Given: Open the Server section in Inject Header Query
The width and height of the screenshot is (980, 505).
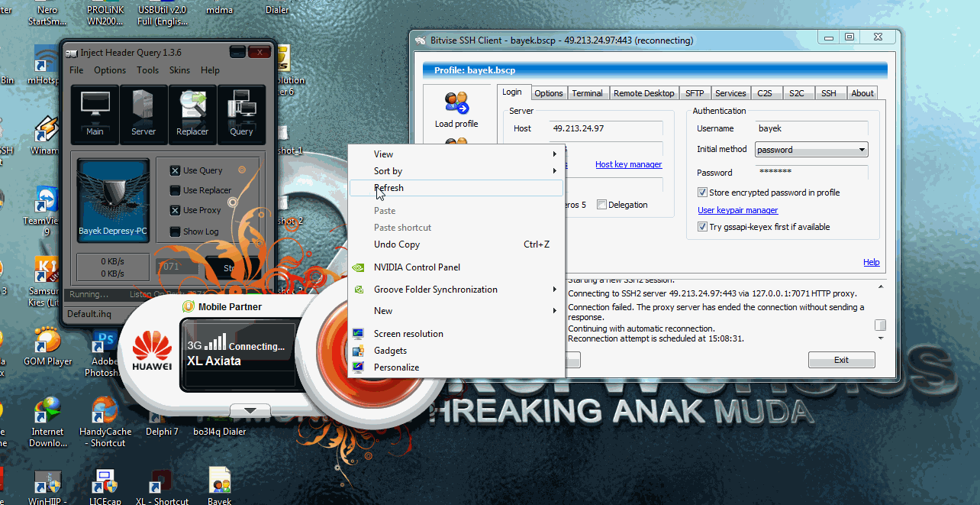Looking at the screenshot, I should [143, 114].
